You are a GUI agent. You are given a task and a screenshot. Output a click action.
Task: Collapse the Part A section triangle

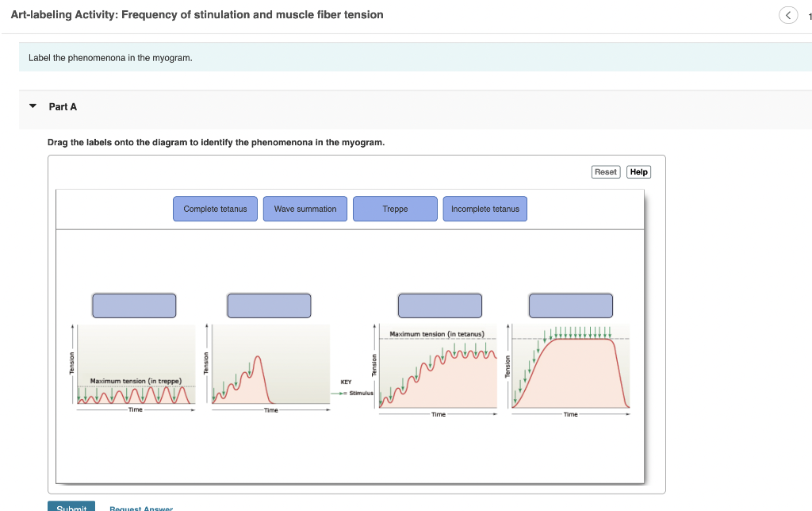(x=32, y=106)
